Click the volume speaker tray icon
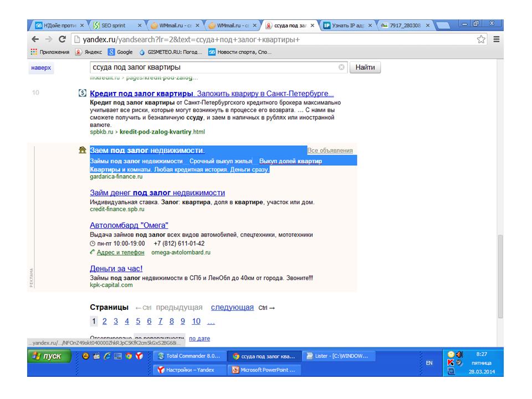Screen dimensions: 532x399 pyautogui.click(x=459, y=354)
